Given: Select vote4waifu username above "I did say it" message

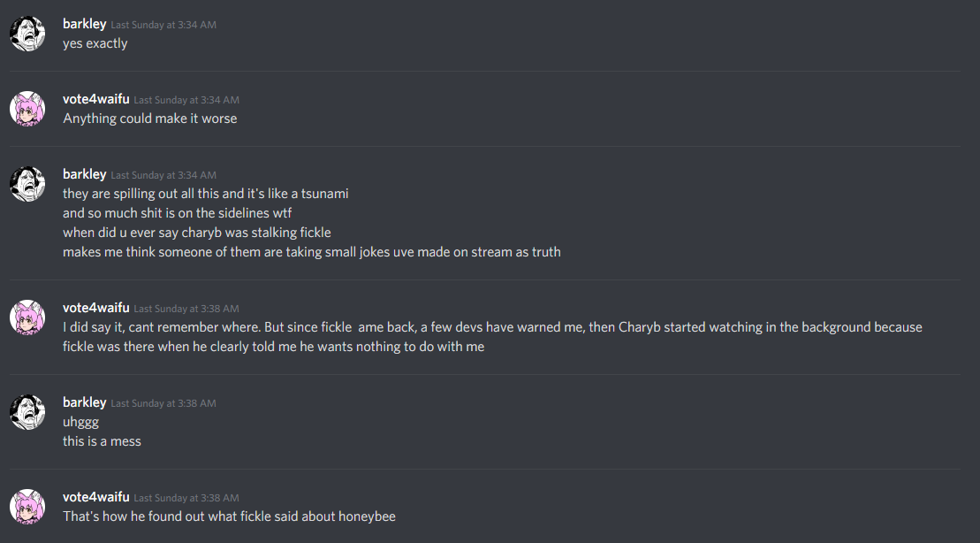Looking at the screenshot, I should [96, 308].
